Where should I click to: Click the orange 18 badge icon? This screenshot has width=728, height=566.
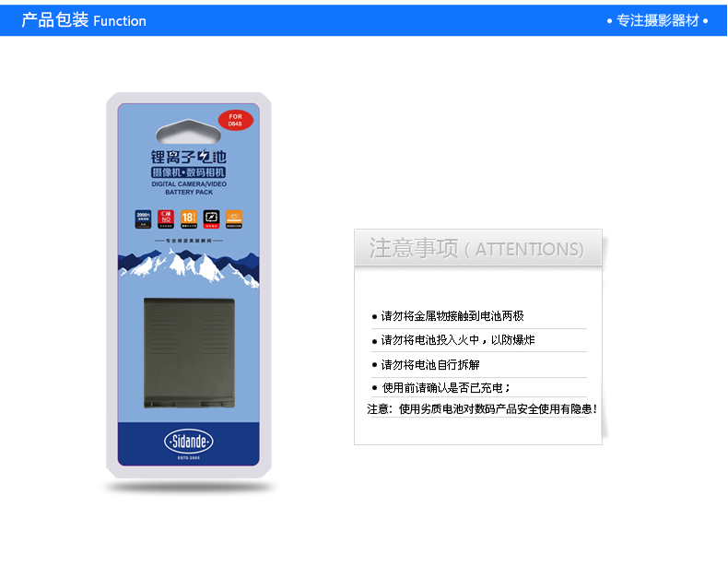point(189,219)
